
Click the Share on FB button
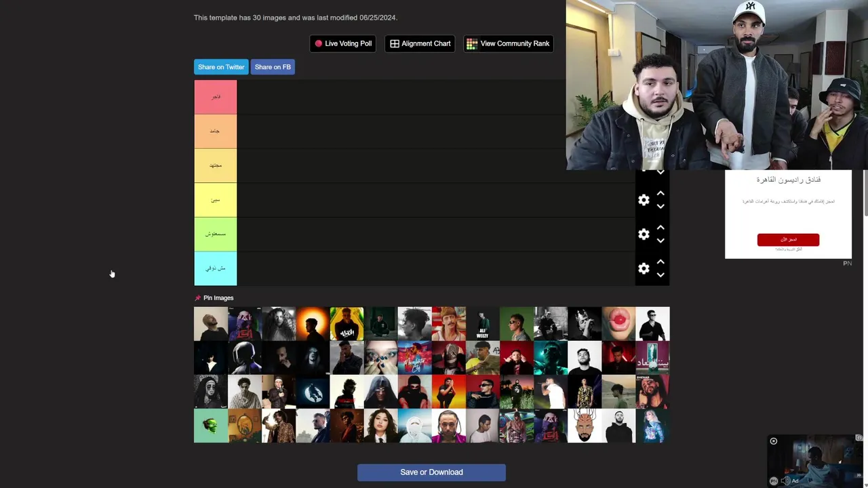pyautogui.click(x=273, y=67)
